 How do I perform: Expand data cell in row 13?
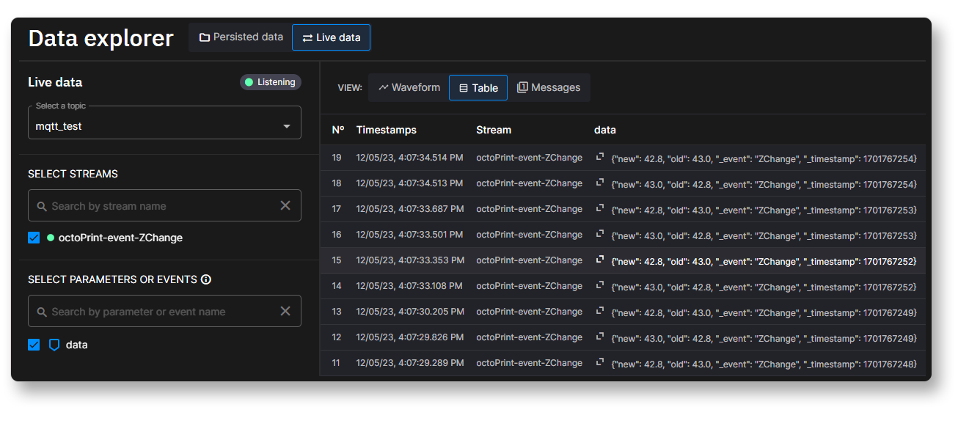[x=600, y=311]
